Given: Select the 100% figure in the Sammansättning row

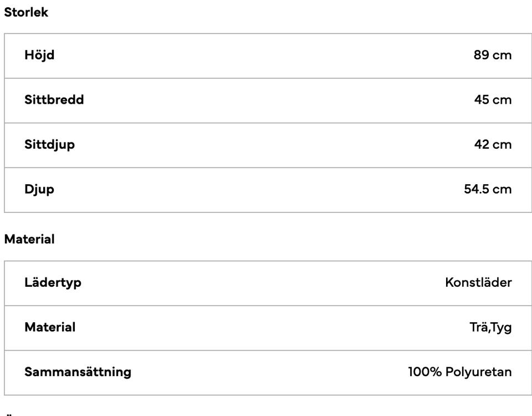Looking at the screenshot, I should [424, 372].
